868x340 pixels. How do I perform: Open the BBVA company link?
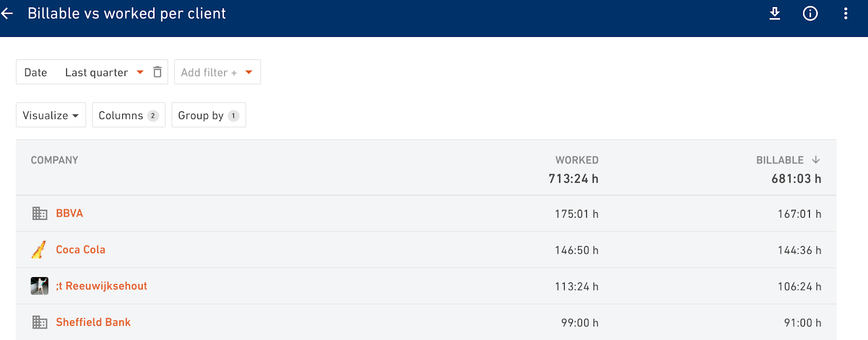(x=69, y=213)
